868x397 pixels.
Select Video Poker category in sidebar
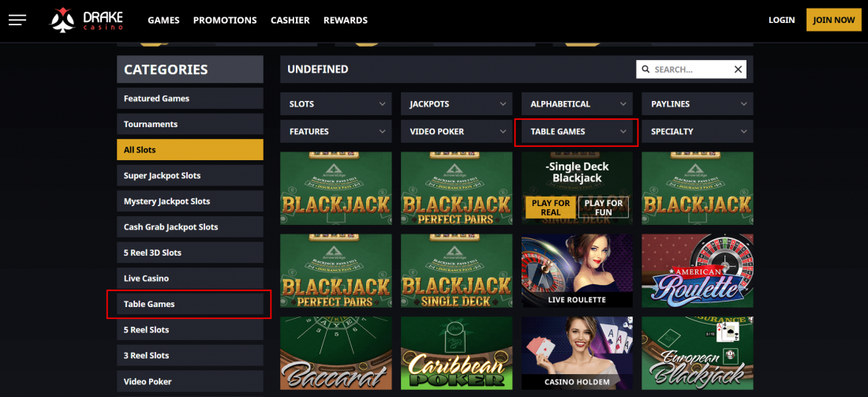[190, 381]
